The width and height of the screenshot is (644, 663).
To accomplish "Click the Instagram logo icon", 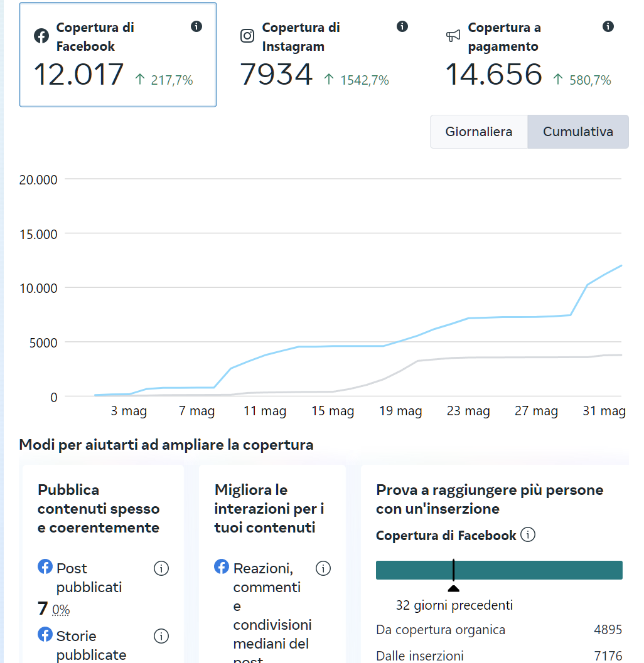I will [247, 36].
